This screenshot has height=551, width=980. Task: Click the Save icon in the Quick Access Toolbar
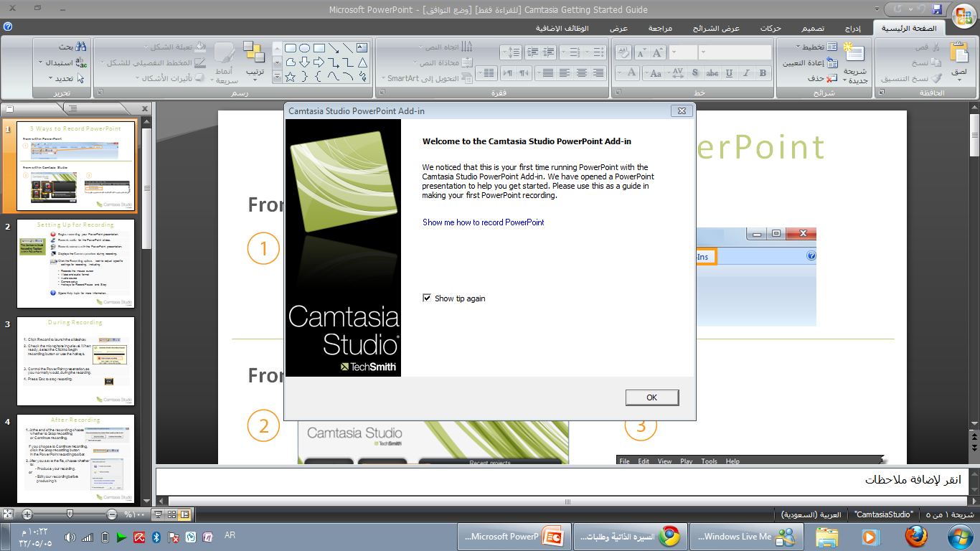[937, 9]
